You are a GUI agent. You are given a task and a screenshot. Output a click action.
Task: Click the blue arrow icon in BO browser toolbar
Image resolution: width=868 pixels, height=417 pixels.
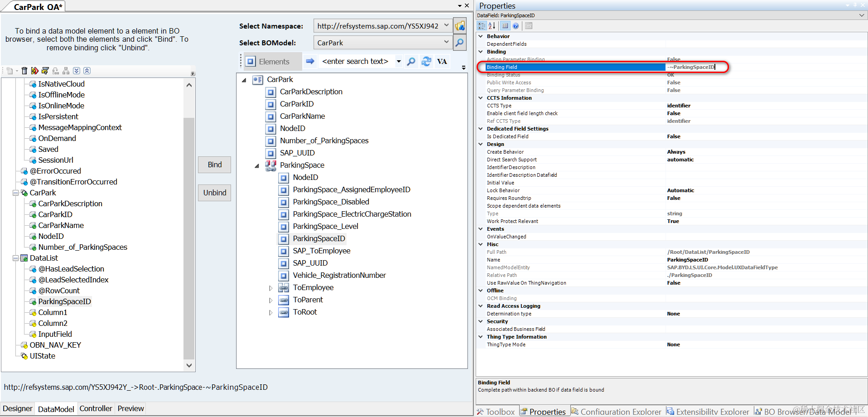tap(310, 61)
